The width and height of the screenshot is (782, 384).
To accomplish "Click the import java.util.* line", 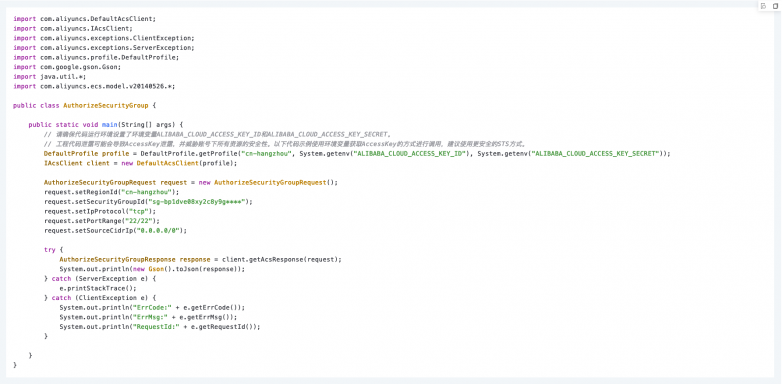I will pyautogui.click(x=50, y=77).
